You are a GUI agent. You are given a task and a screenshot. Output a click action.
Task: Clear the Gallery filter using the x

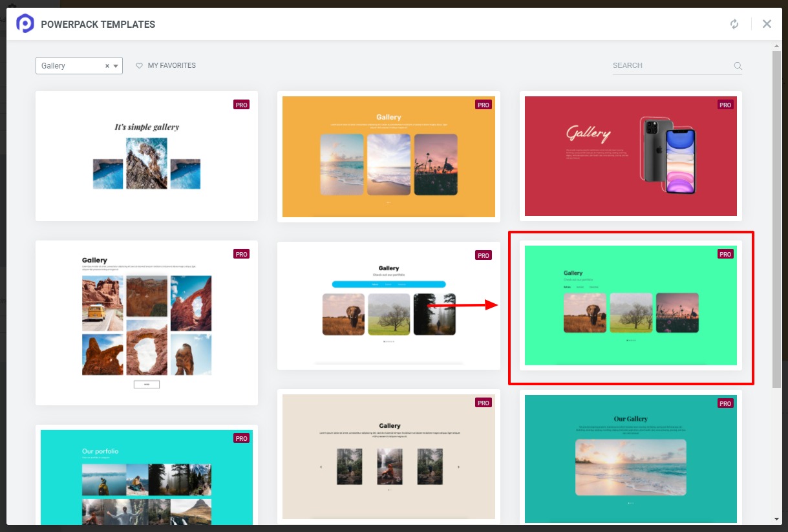tap(106, 65)
